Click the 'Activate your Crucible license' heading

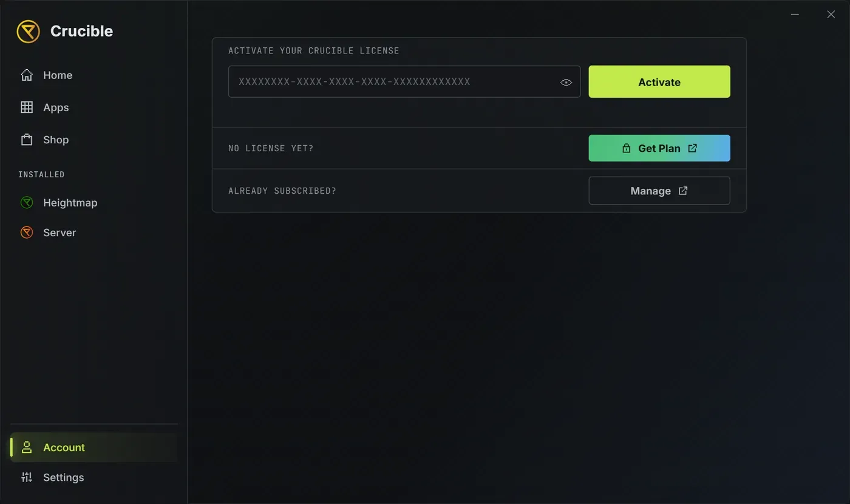tap(314, 50)
